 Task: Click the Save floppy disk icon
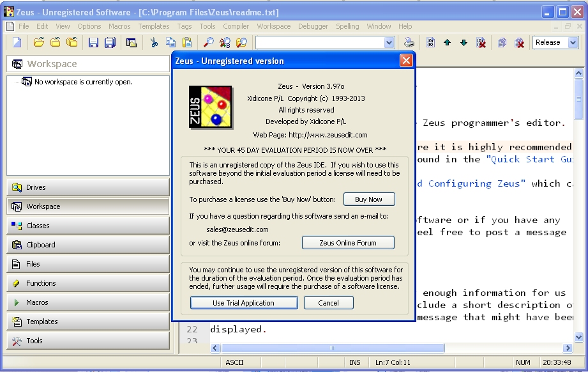point(93,42)
